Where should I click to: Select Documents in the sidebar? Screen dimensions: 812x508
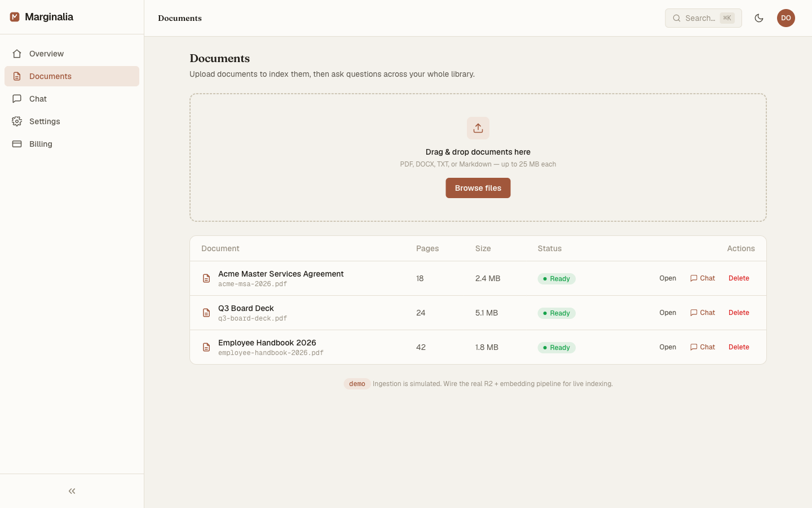(72, 76)
